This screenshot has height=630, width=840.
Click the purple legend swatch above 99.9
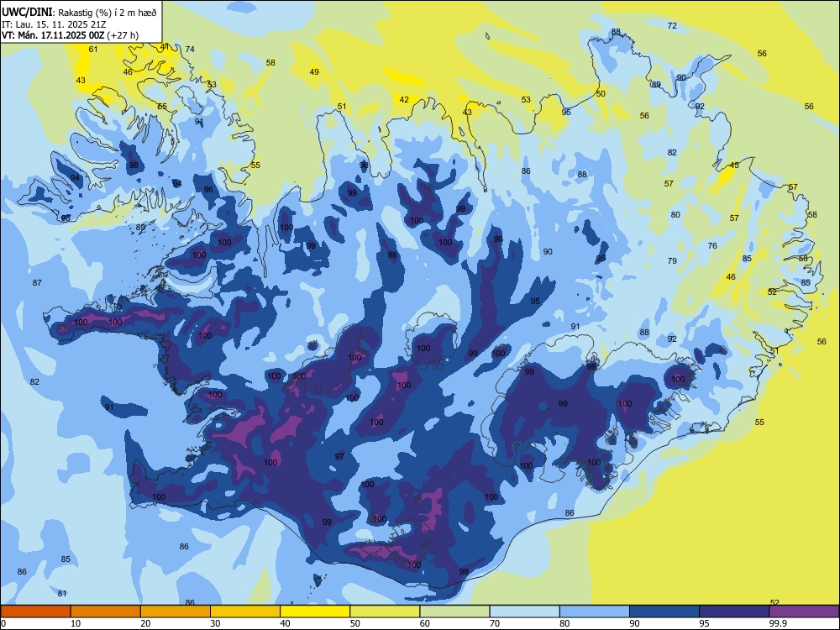click(x=804, y=612)
